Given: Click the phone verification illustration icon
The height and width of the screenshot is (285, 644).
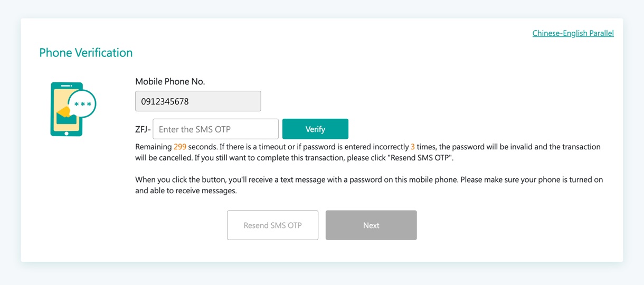Looking at the screenshot, I should point(72,109).
